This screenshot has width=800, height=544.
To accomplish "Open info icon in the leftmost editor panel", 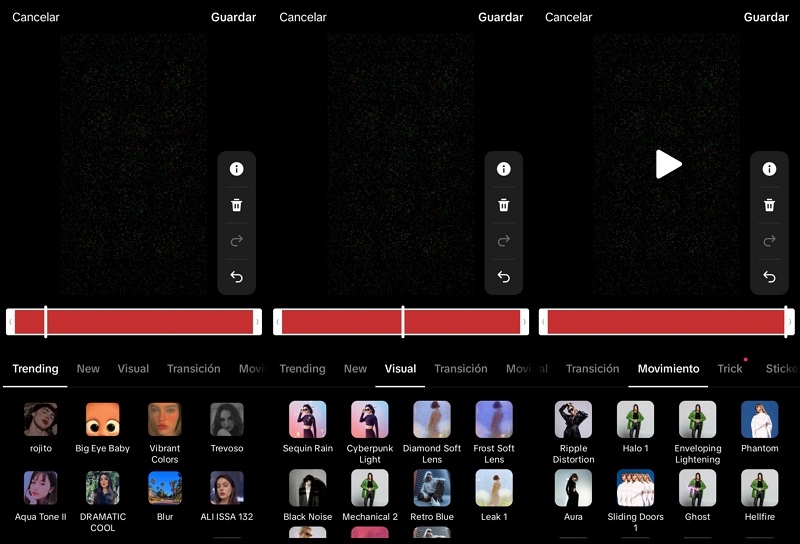I will [237, 169].
